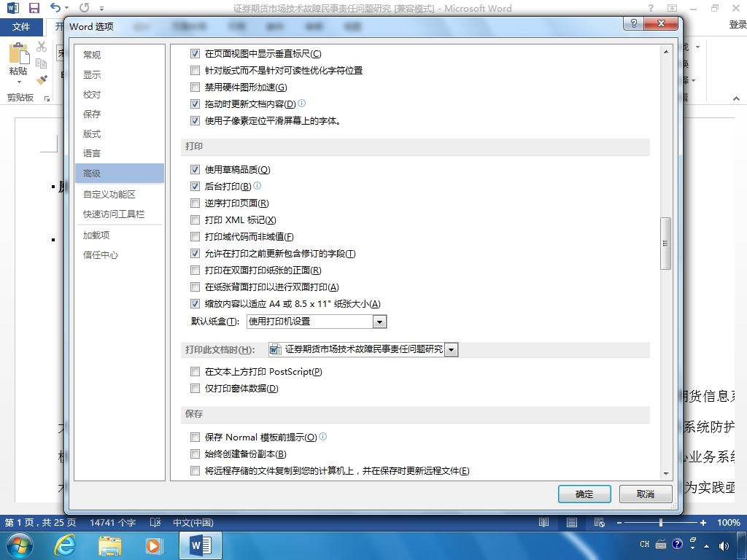Check 禁用硬件图形加速 checkbox
The height and width of the screenshot is (560, 747).
pos(195,87)
